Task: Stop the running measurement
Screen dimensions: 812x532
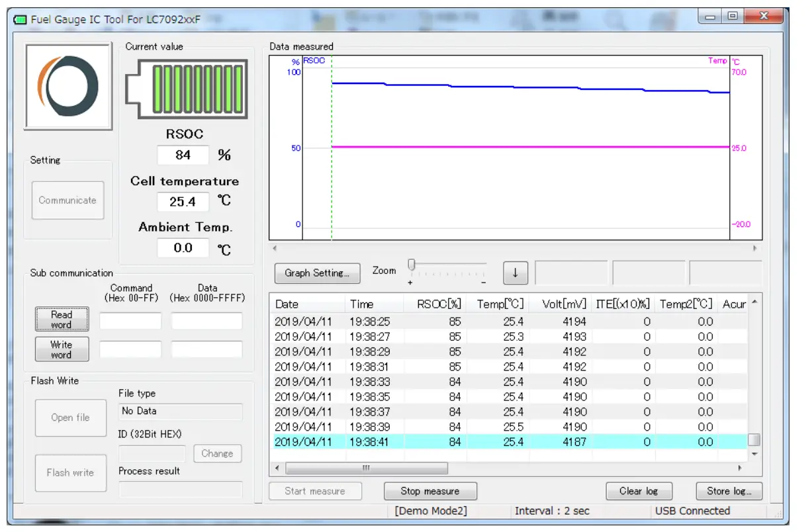Action: click(429, 491)
